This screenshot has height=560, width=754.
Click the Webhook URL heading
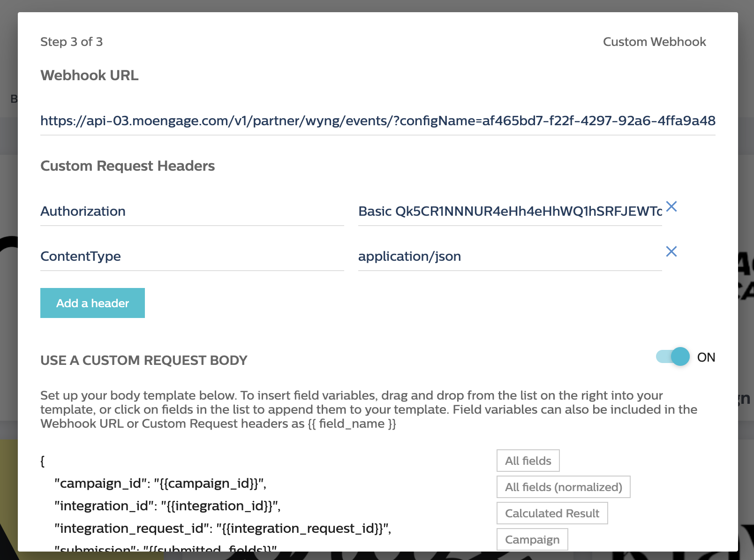point(90,76)
